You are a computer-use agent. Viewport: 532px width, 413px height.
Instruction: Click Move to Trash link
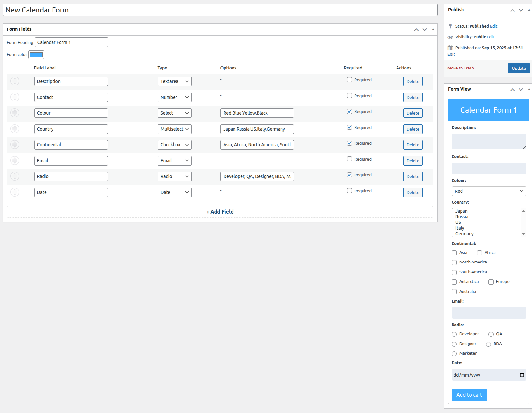(x=461, y=68)
